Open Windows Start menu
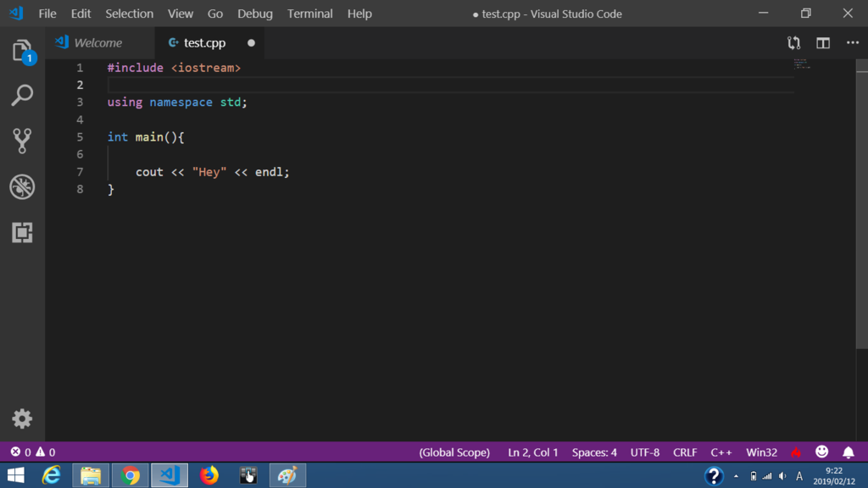Viewport: 868px width, 488px height. tap(16, 475)
